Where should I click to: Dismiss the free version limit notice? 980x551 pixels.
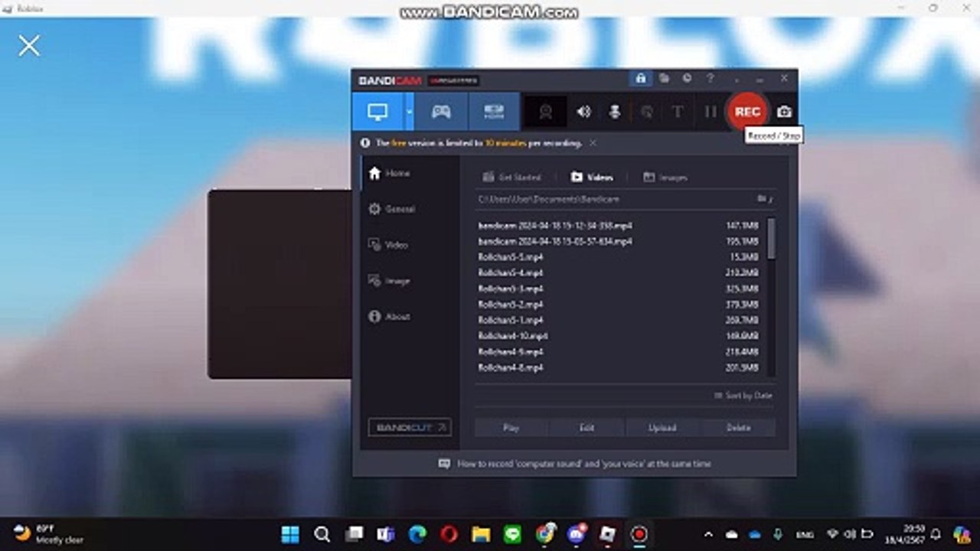click(x=593, y=143)
